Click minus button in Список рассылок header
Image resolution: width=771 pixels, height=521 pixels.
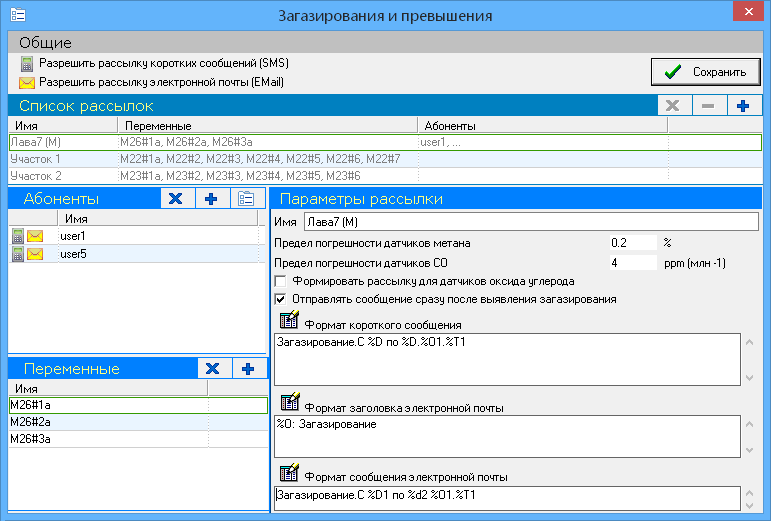[x=708, y=106]
